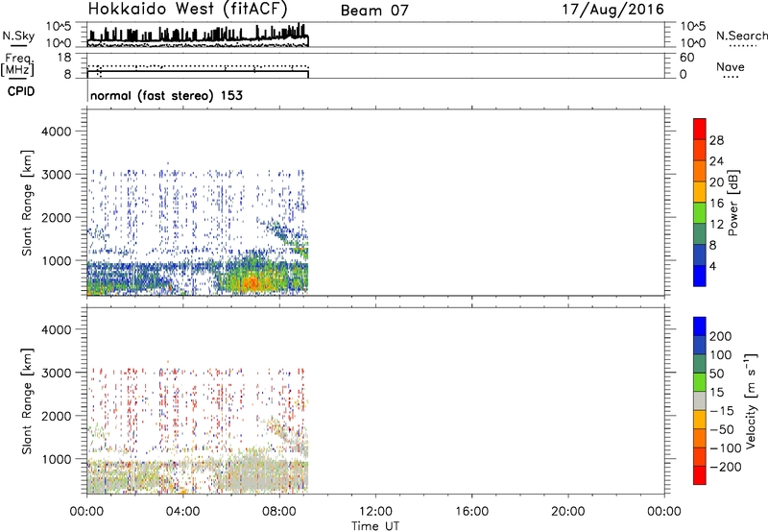Click the "16:00" time tick label
Image resolution: width=768 pixels, height=532 pixels.
(471, 512)
